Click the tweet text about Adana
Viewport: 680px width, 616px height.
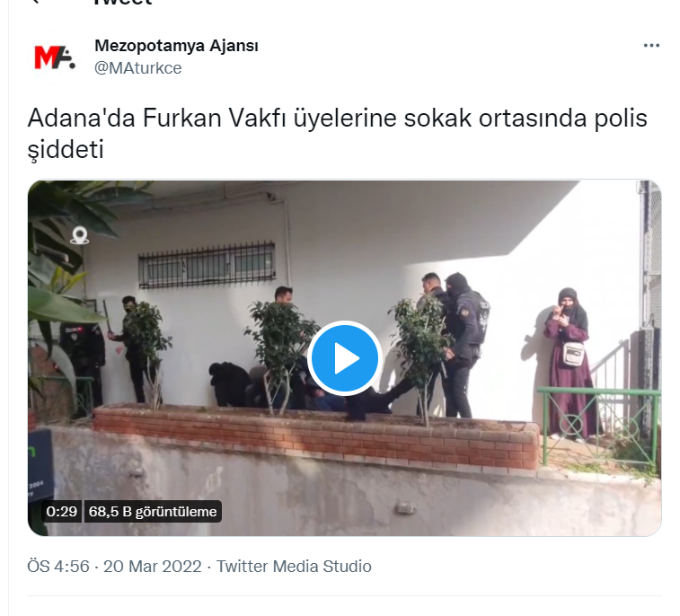(x=337, y=134)
